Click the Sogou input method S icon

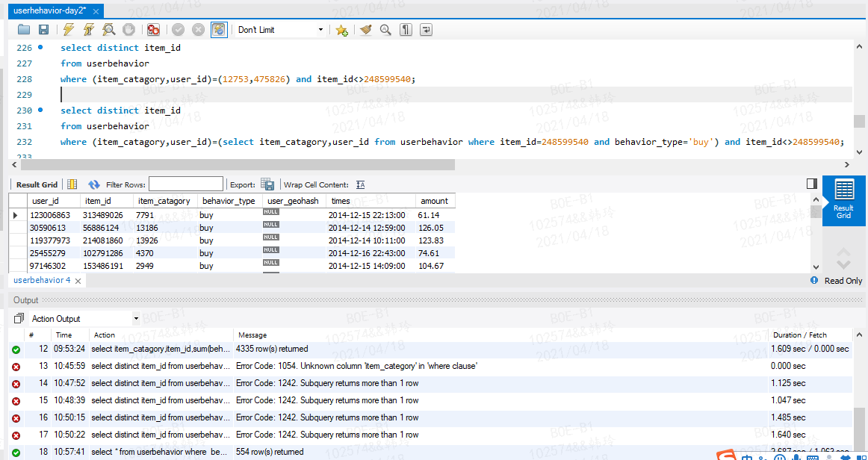coord(728,456)
